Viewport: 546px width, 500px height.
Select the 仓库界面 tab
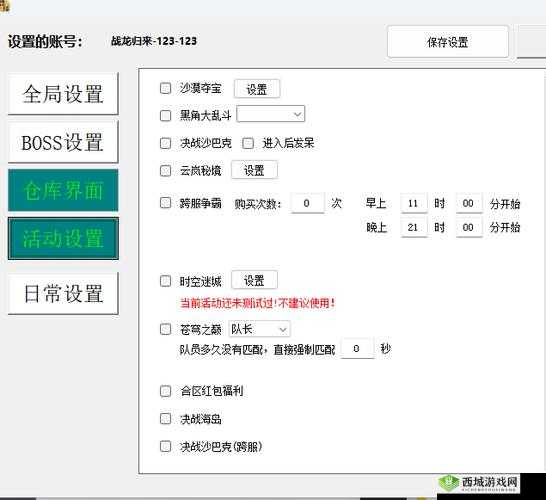point(63,190)
